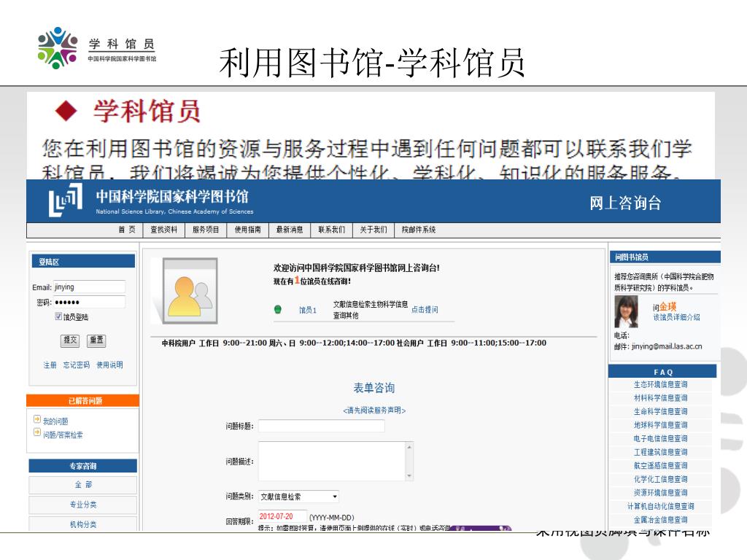This screenshot has width=747, height=560.
Task: Click the librarian photo of 金瑛
Action: point(626,311)
